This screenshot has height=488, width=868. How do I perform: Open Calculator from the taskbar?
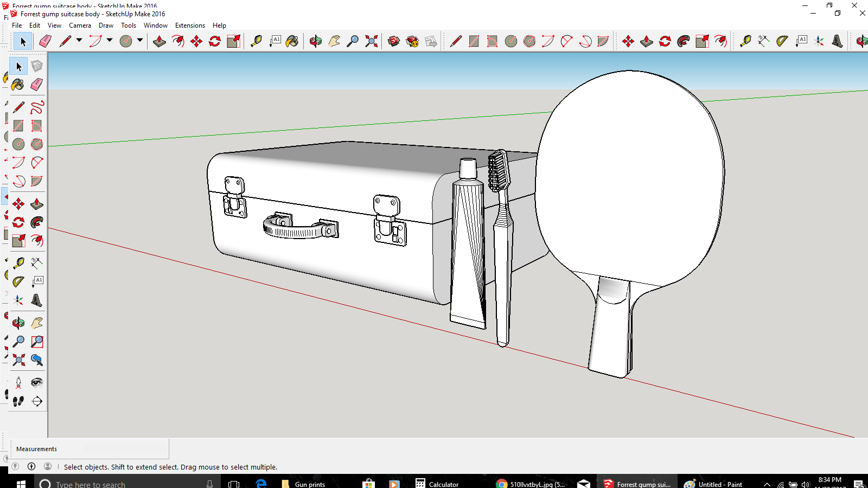pos(437,484)
